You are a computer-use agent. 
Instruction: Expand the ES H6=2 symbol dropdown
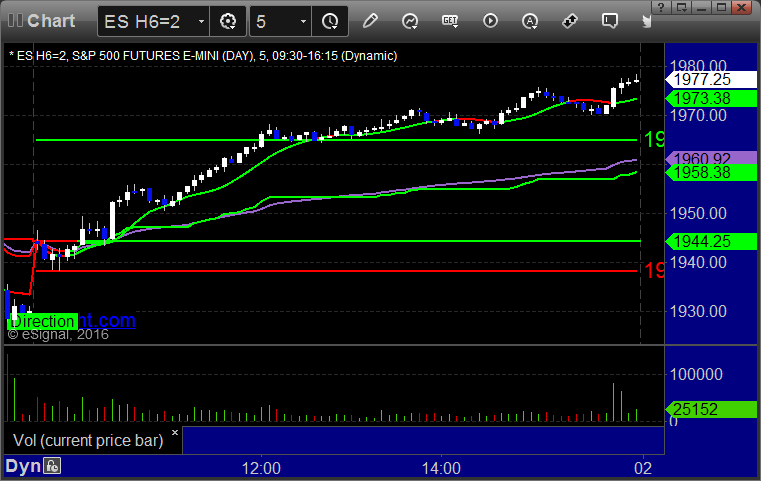[x=201, y=21]
